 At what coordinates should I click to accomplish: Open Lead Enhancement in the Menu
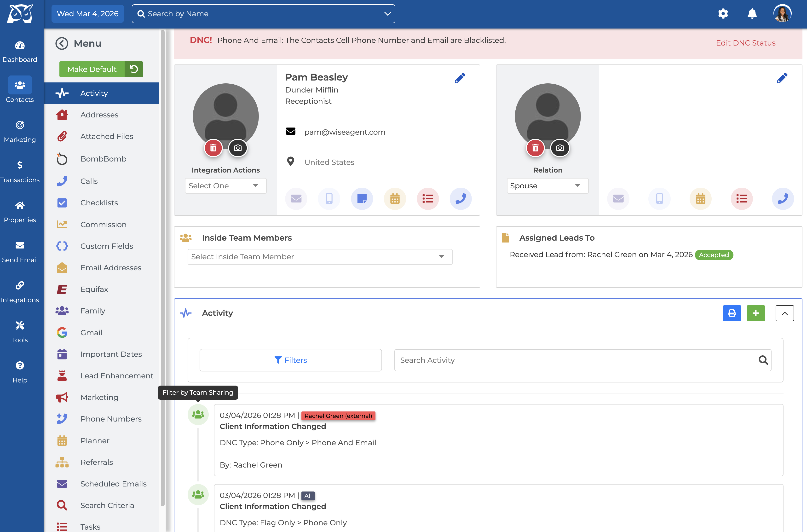coord(101,376)
